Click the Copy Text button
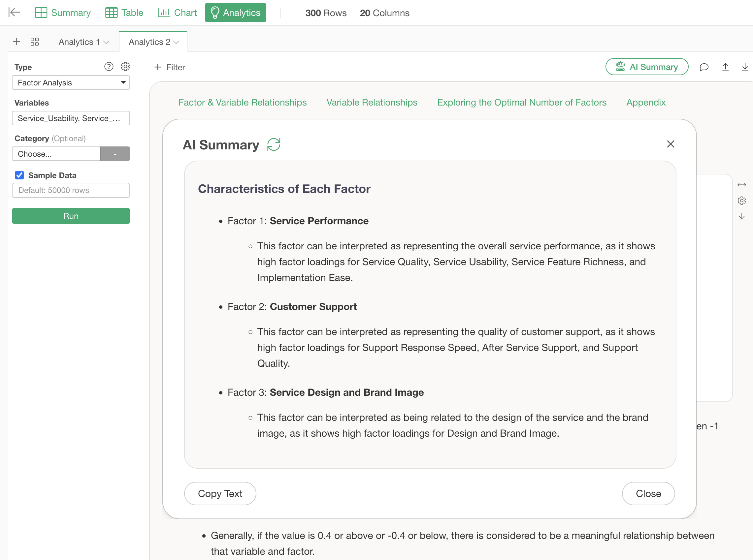Viewport: 753px width, 560px height. pos(220,494)
